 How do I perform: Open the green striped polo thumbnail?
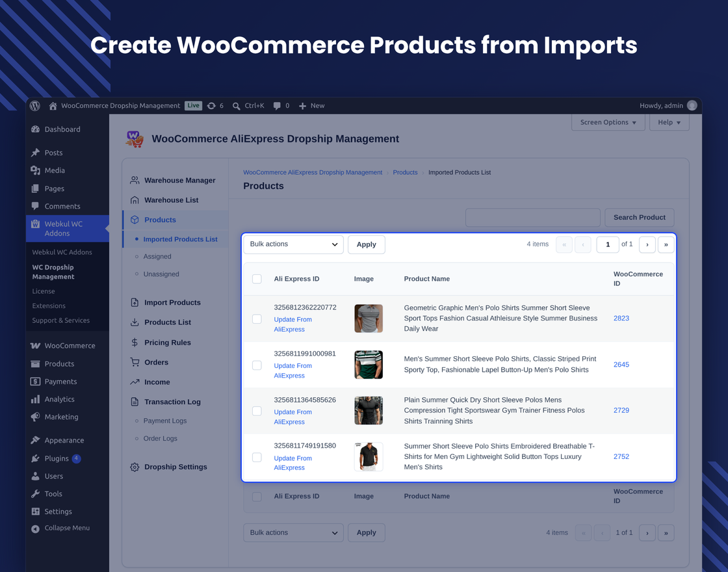tap(368, 365)
